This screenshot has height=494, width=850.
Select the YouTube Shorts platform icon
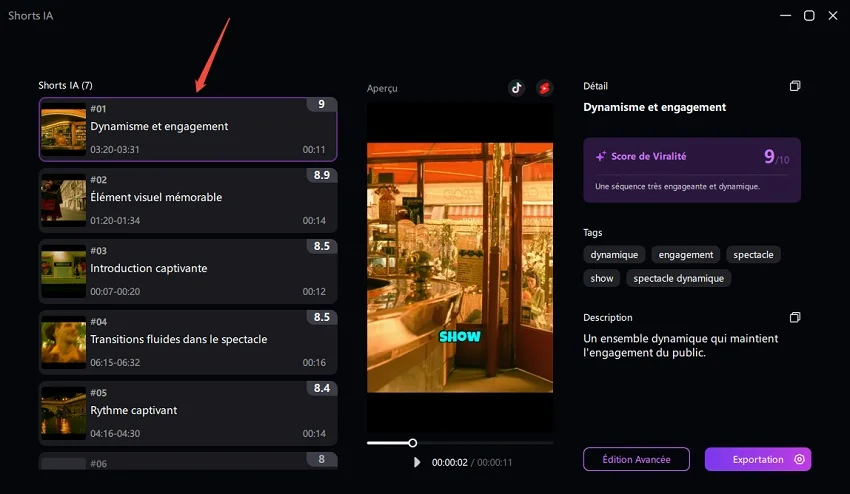(x=544, y=88)
